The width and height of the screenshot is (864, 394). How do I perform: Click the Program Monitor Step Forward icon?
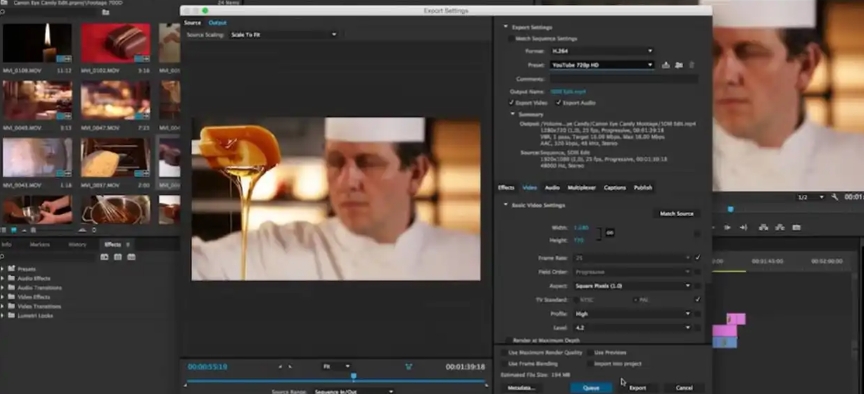727,228
